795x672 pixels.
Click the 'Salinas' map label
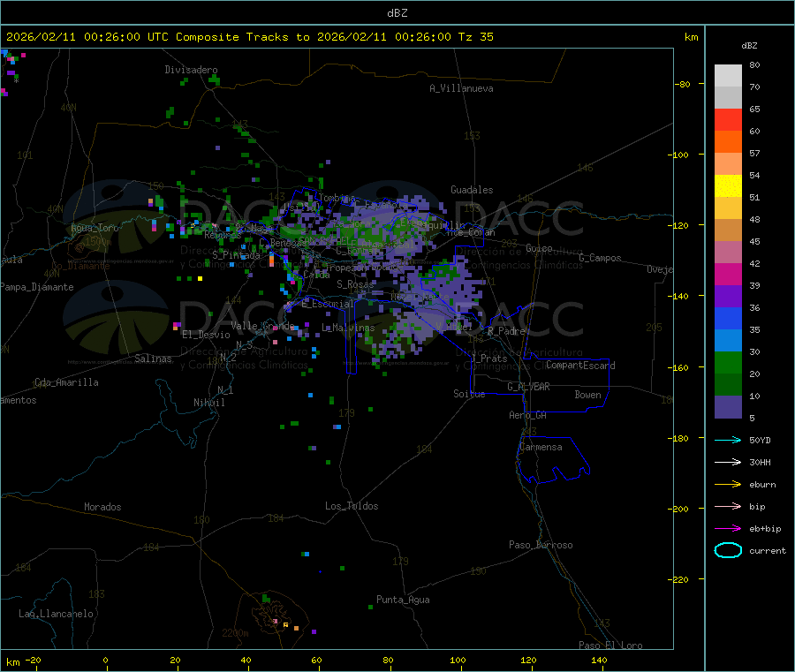click(x=153, y=359)
